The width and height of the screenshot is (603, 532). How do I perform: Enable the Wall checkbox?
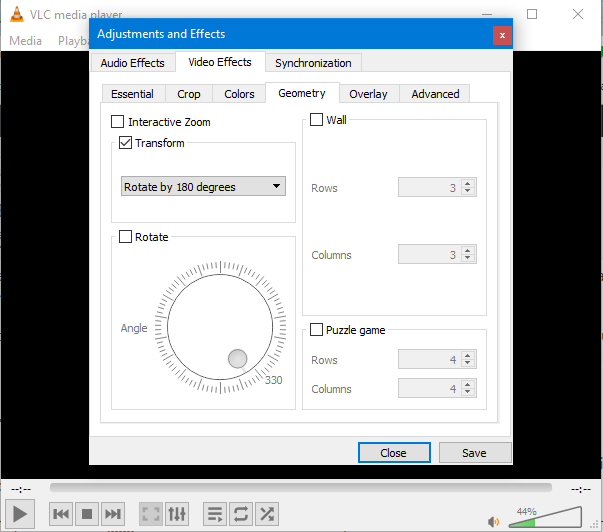point(316,119)
